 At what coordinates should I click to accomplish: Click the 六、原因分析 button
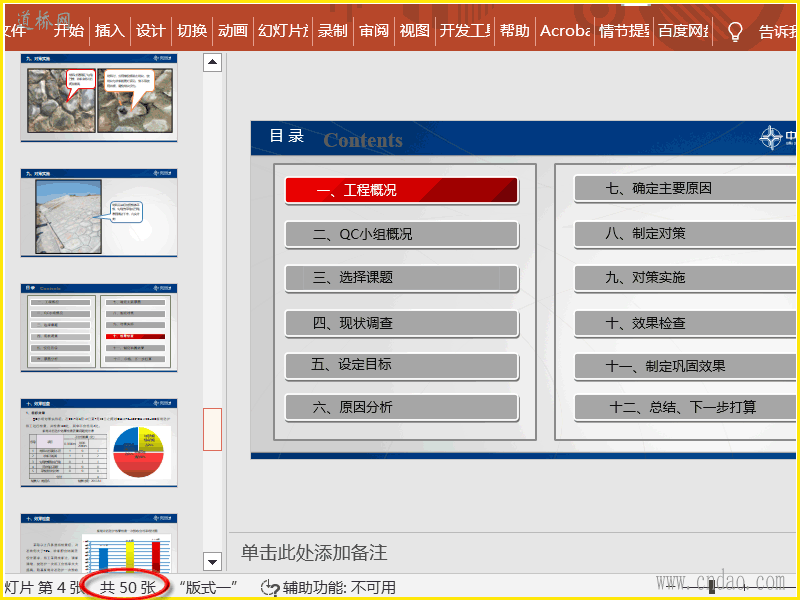coord(402,407)
